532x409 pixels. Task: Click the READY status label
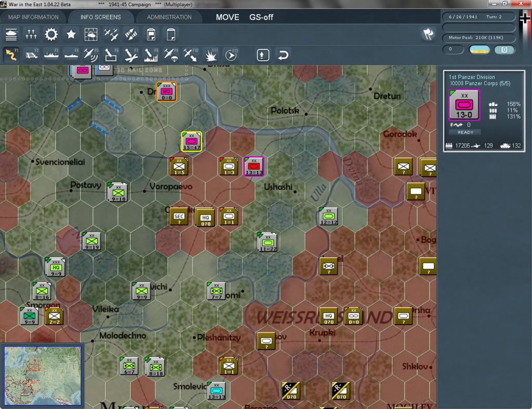(465, 133)
